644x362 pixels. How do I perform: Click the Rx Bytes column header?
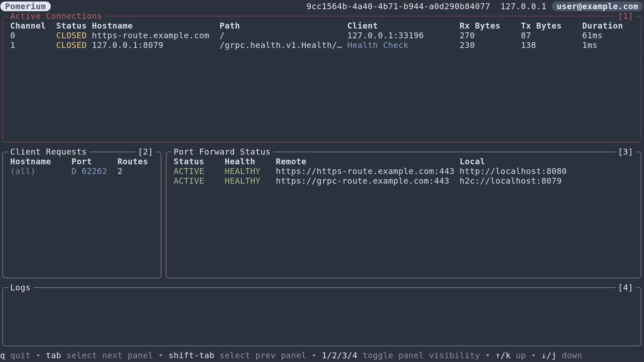pyautogui.click(x=480, y=26)
